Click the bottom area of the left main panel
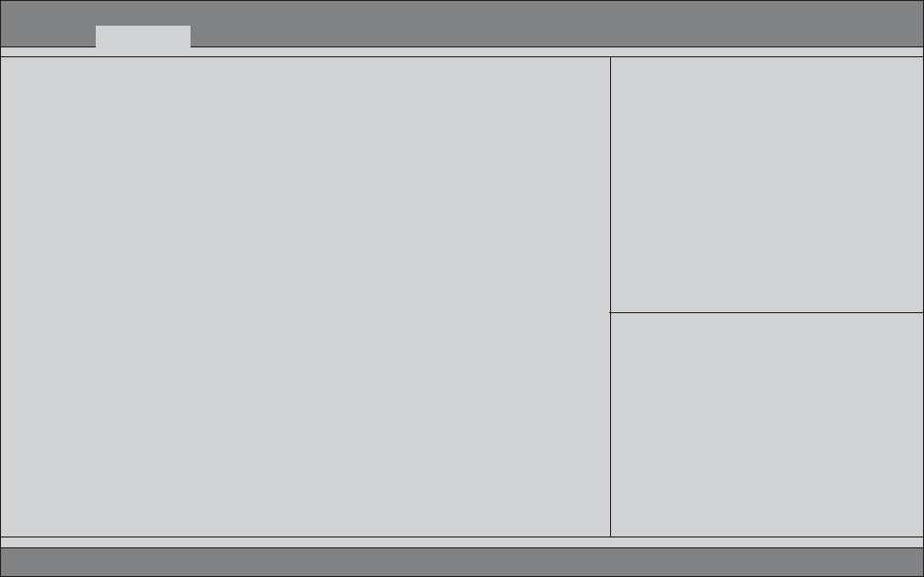 click(x=305, y=516)
